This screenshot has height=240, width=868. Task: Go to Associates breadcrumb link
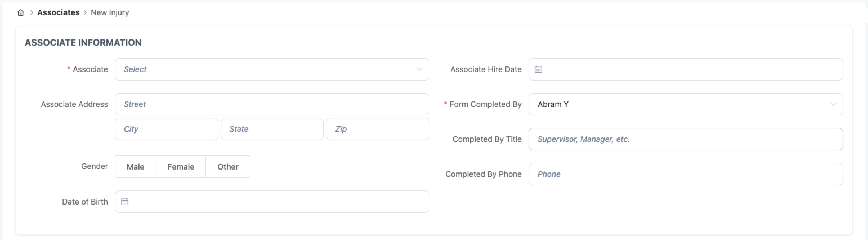(x=58, y=12)
